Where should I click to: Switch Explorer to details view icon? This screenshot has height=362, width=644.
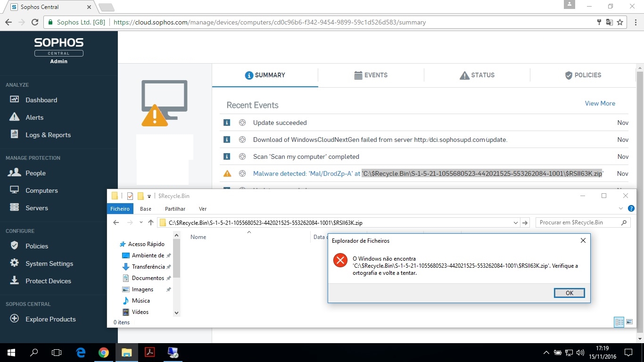pos(619,322)
